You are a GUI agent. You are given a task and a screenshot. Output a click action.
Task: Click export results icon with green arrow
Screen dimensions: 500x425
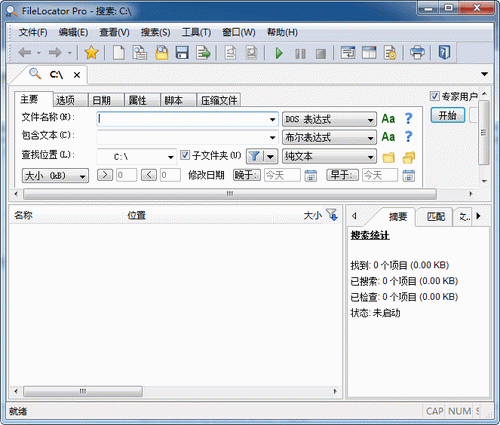pyautogui.click(x=203, y=53)
